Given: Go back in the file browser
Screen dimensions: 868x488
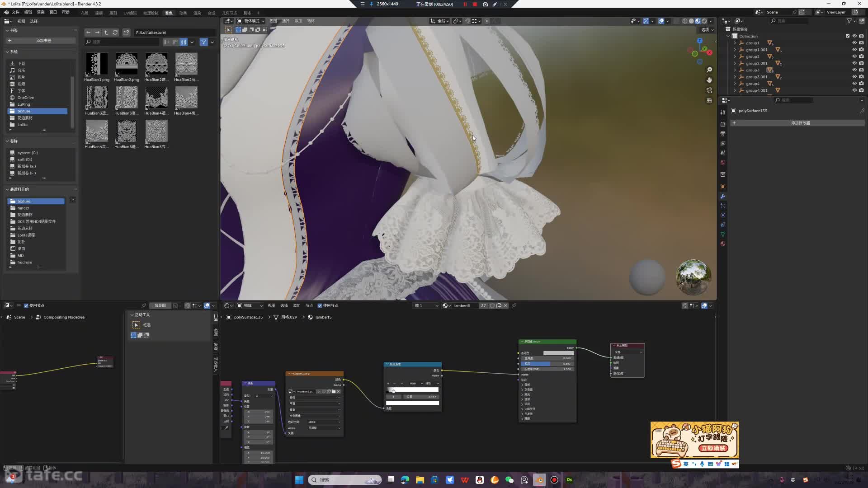Looking at the screenshot, I should point(88,33).
